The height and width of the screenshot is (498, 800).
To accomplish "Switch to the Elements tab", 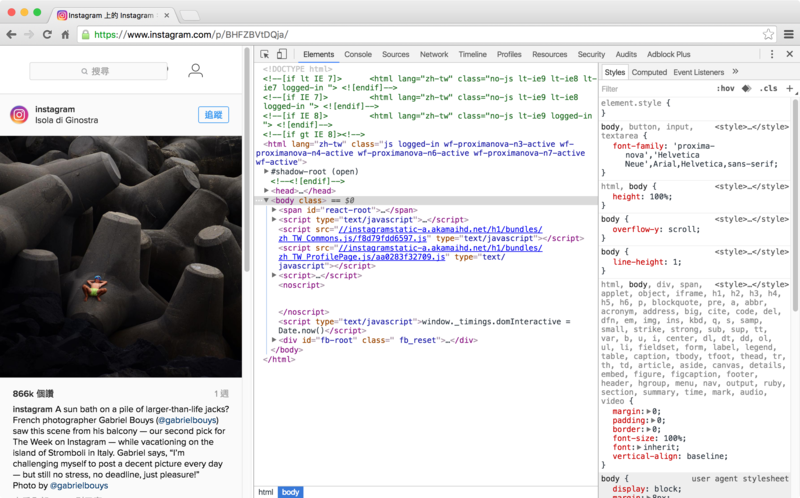I will tap(318, 54).
